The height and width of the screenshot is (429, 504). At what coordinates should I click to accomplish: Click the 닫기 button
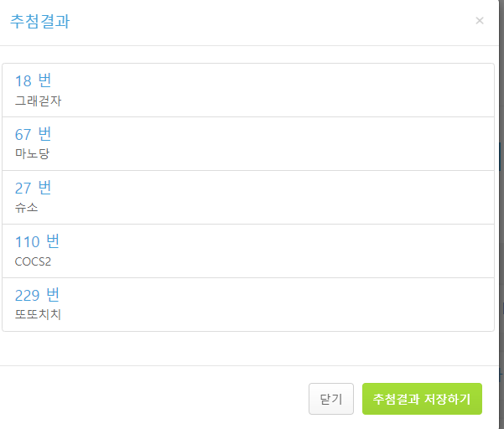[x=331, y=399]
